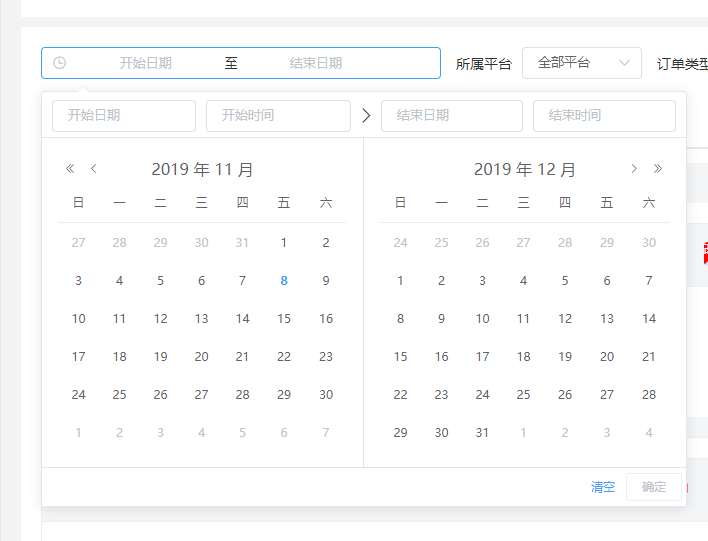Pick December 1 in right calendar
This screenshot has width=708, height=541.
401,281
